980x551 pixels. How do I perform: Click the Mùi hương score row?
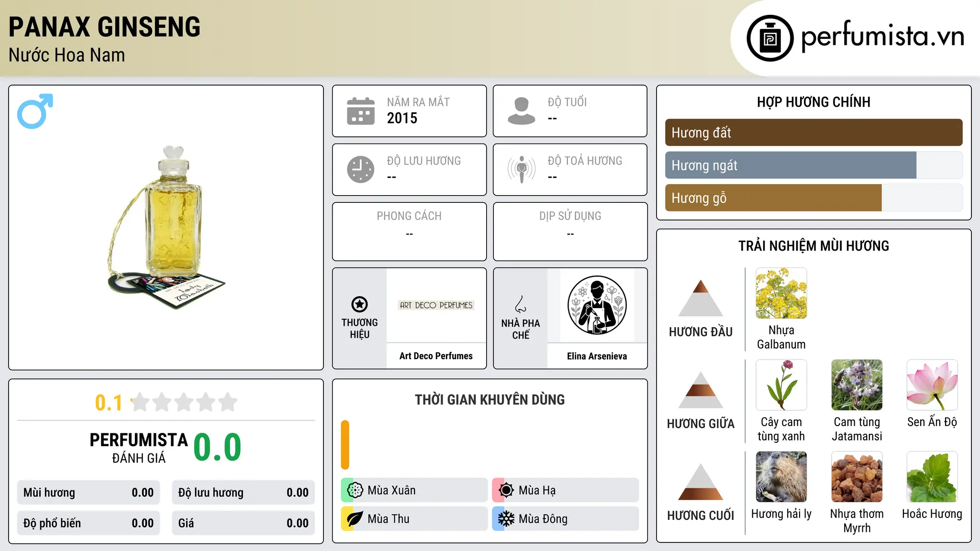89,493
